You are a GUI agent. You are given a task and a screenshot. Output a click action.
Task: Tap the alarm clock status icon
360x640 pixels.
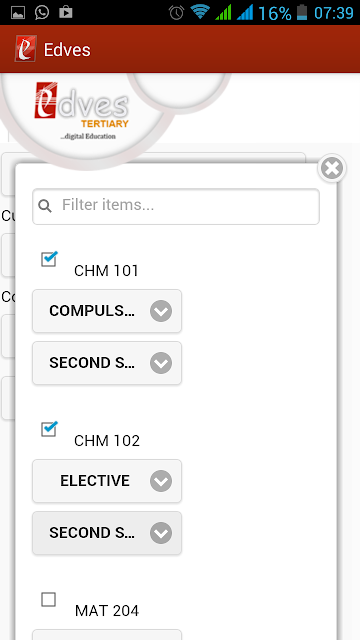[176, 12]
